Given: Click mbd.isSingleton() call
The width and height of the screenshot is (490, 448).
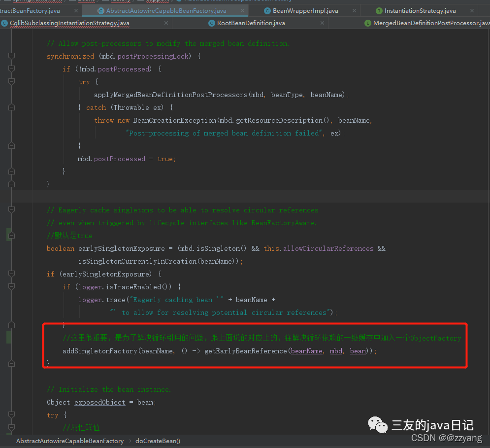Looking at the screenshot, I should click(213, 248).
